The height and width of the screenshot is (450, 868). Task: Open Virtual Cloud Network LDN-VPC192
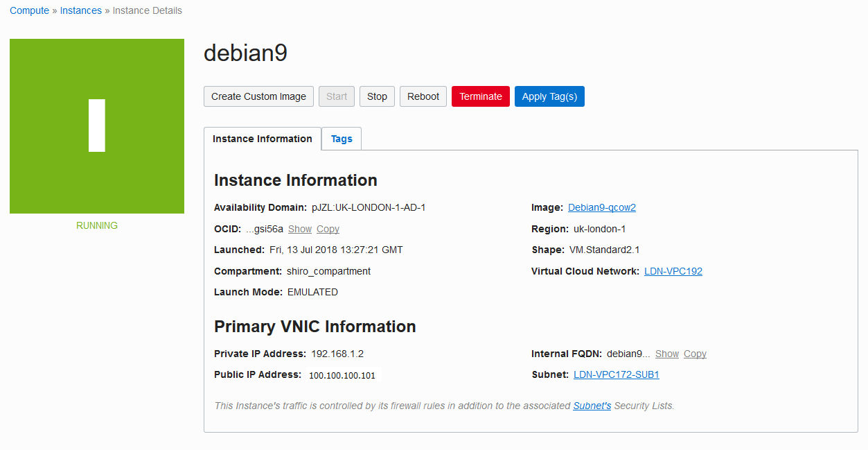(673, 271)
